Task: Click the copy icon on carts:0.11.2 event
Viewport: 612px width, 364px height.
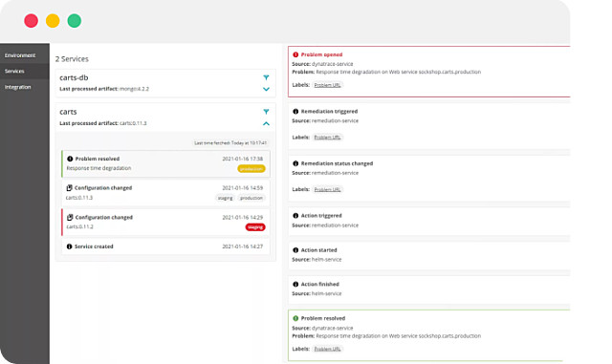Action: [70, 217]
